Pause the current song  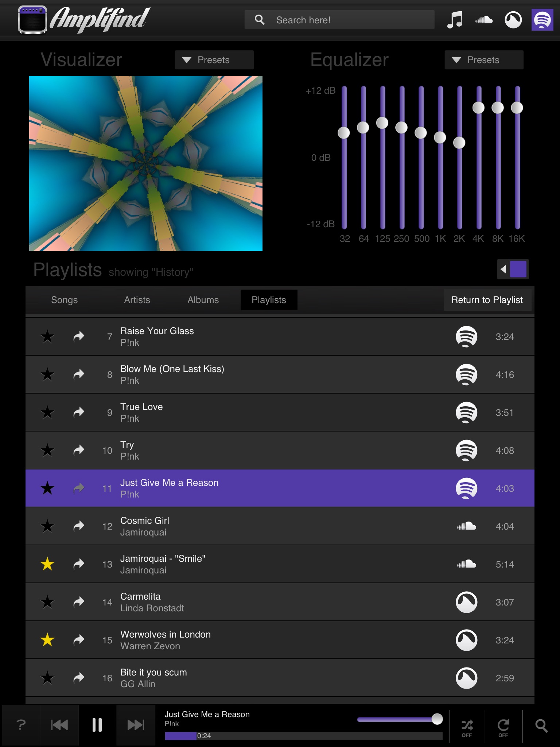click(x=97, y=725)
